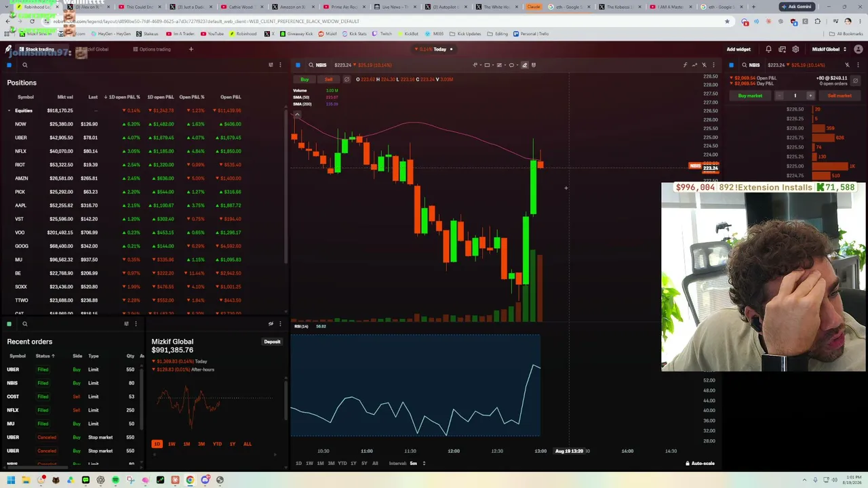
Task: Switch to the Options trading tab
Action: (152, 49)
